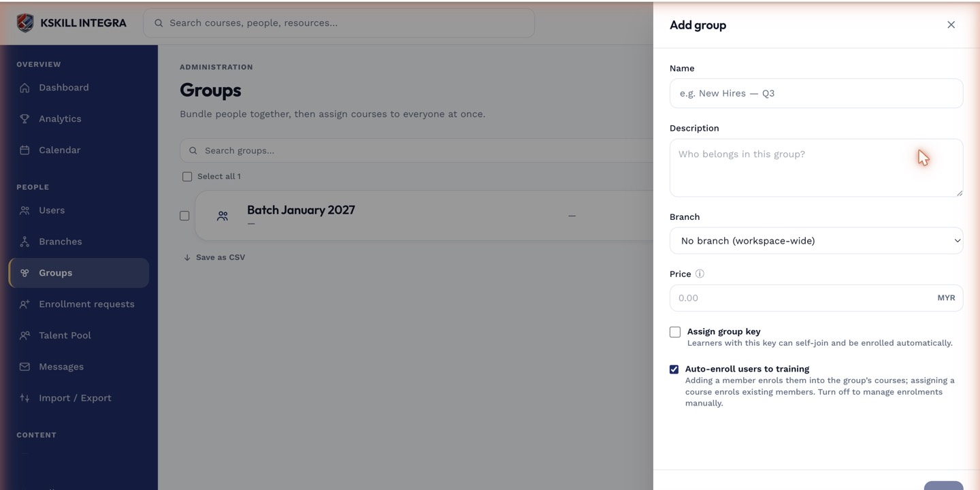Click the Enrollment requests person icon
Viewport: 980px width, 490px height.
pos(24,304)
